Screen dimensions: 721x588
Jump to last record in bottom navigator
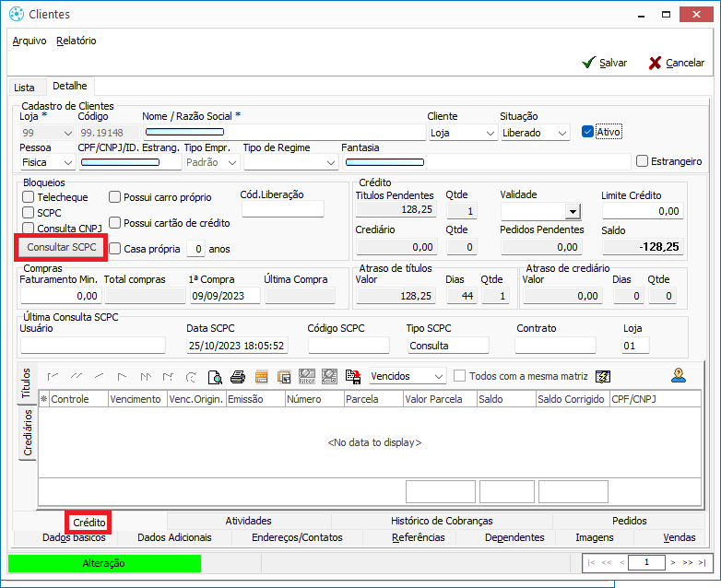702,563
